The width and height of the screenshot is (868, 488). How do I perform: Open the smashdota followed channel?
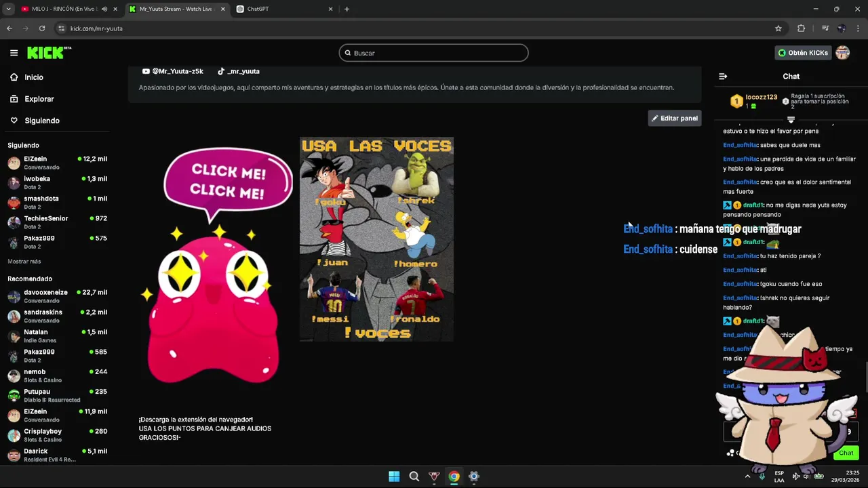(x=57, y=202)
